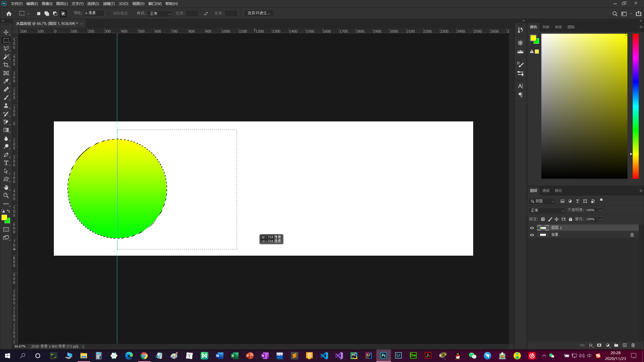Choose Intersect with selection mode
Viewport: 644px width, 362px height.
(63, 14)
